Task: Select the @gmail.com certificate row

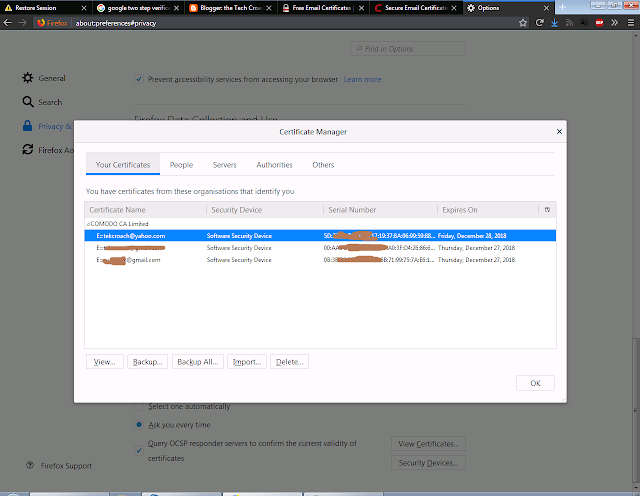Action: pos(320,260)
